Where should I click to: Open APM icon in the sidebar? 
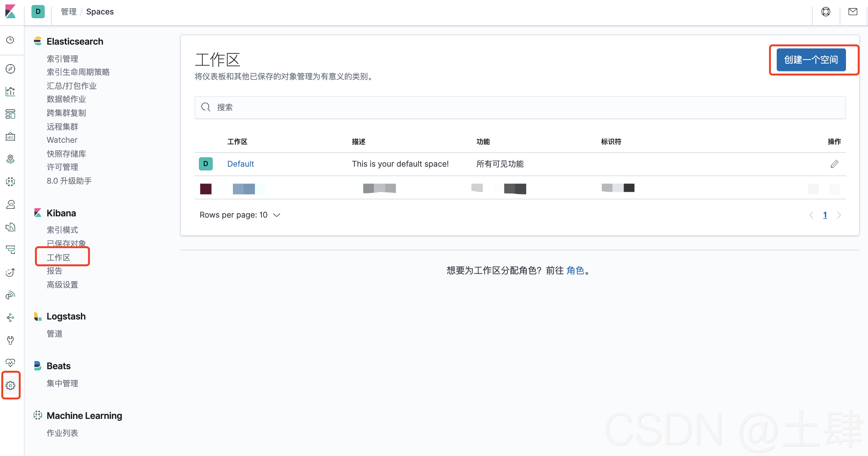(10, 250)
